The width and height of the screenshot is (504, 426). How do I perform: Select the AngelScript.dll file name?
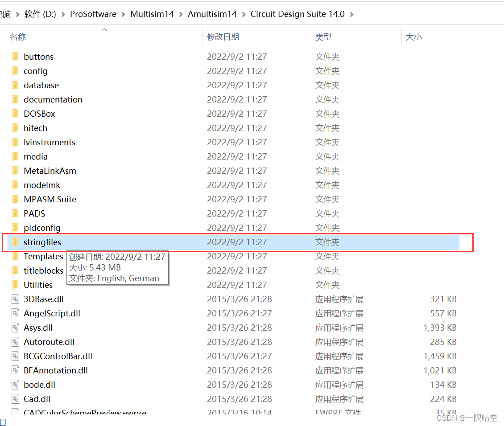coord(52,313)
